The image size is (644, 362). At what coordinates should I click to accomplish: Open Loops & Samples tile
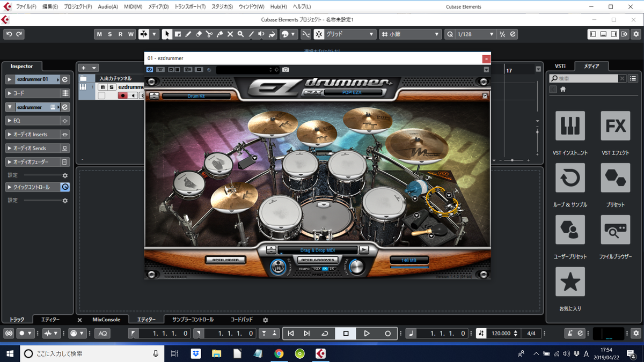(x=570, y=178)
